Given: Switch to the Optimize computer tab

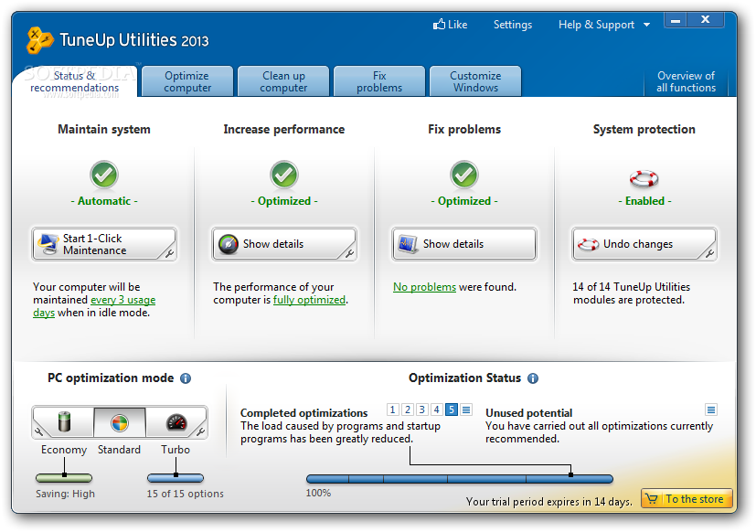Looking at the screenshot, I should coord(187,81).
